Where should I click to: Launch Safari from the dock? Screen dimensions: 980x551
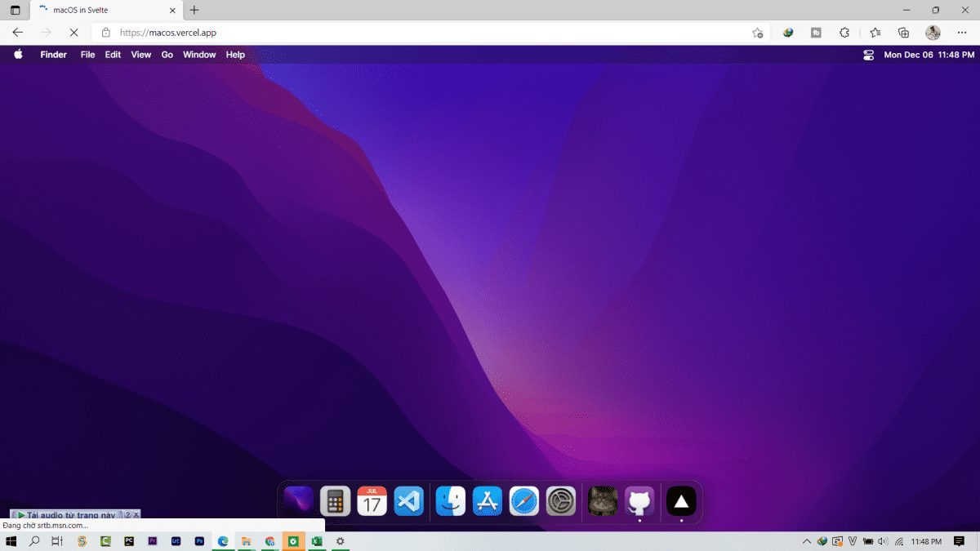tap(524, 500)
